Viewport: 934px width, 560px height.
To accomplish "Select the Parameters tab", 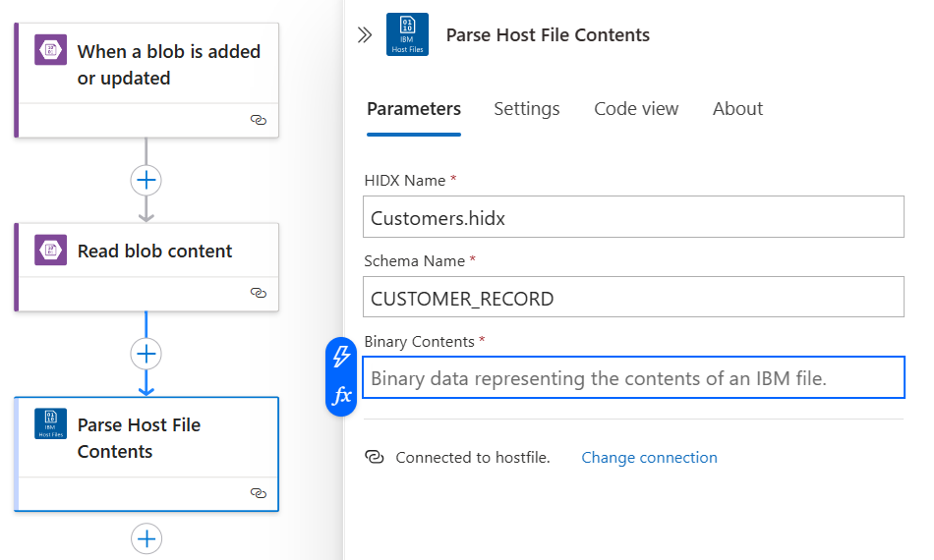I will tap(414, 109).
